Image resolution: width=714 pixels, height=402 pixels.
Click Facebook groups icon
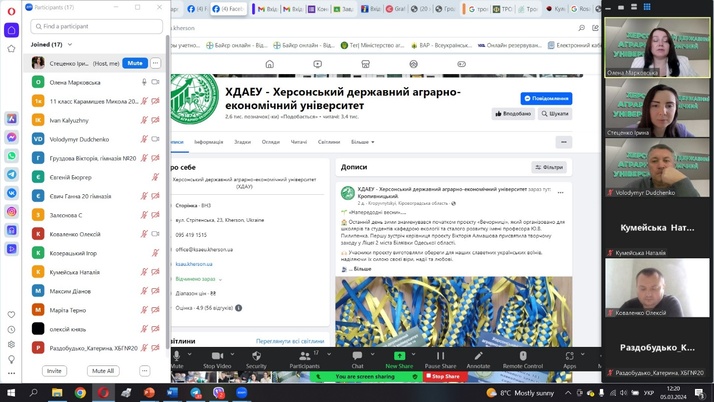[413, 64]
